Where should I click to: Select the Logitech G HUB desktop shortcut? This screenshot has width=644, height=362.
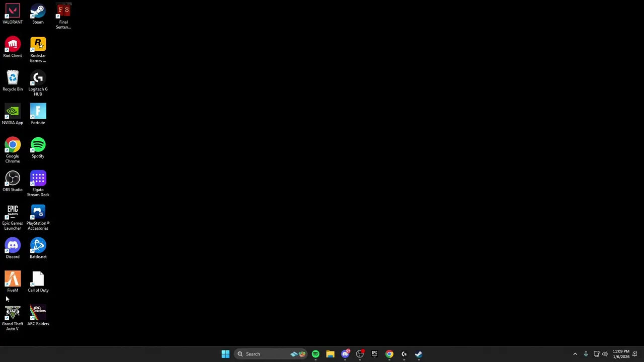38,84
